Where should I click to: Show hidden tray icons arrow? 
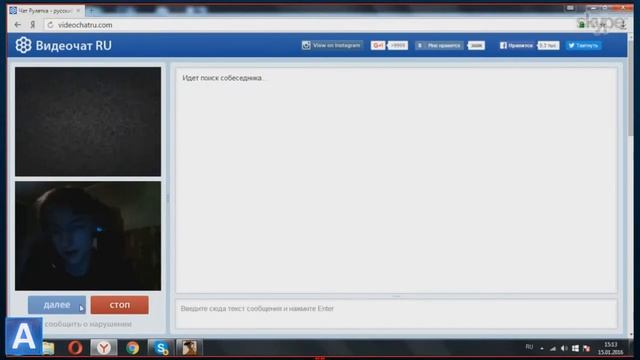(542, 349)
